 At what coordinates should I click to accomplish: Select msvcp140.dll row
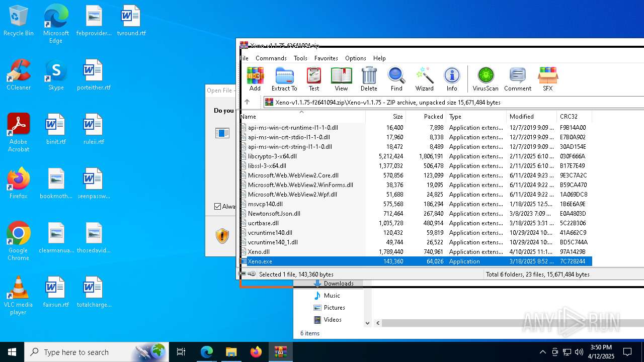point(416,204)
